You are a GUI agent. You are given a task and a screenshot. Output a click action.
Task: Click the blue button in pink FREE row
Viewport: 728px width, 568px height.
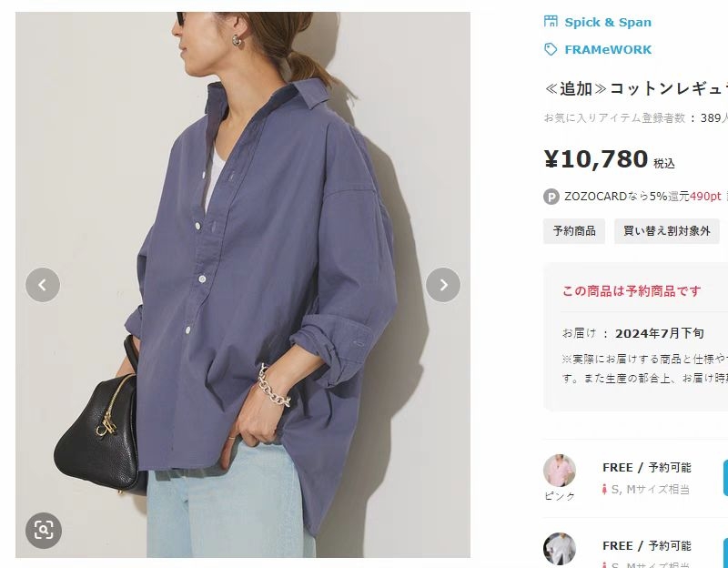(x=725, y=478)
